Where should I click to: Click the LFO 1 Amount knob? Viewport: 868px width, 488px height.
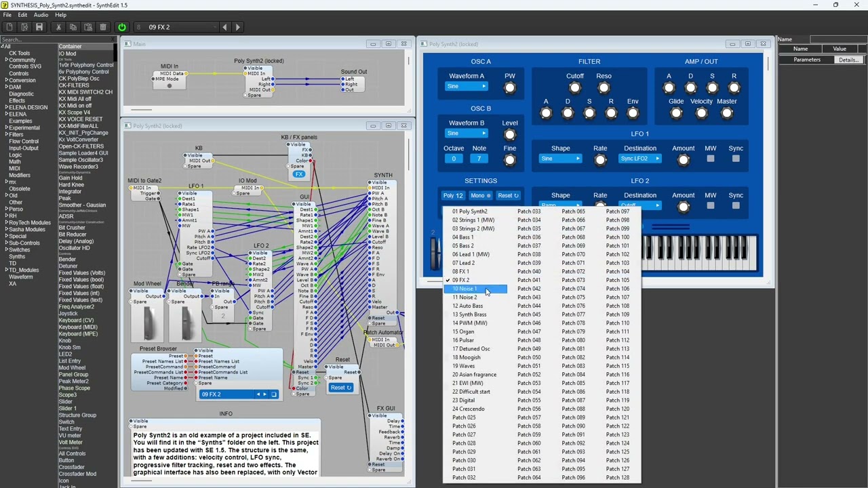(x=683, y=160)
